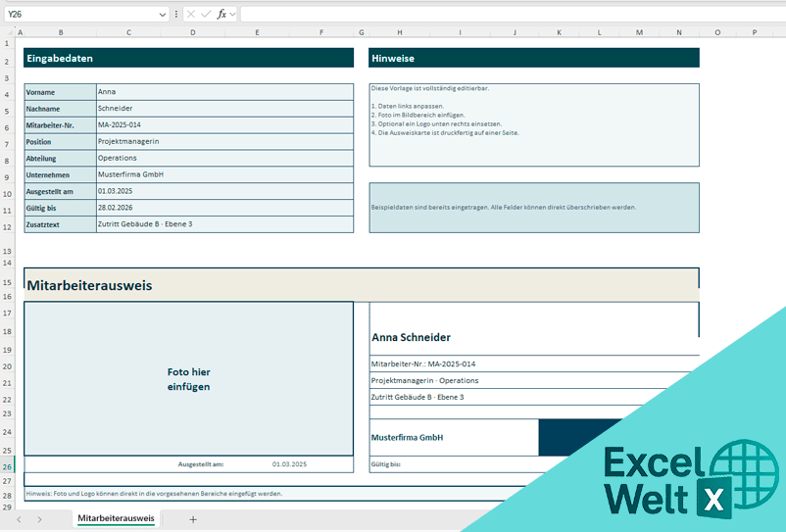Click inside the formula bar input
The image size is (786, 532).
[x=490, y=15]
